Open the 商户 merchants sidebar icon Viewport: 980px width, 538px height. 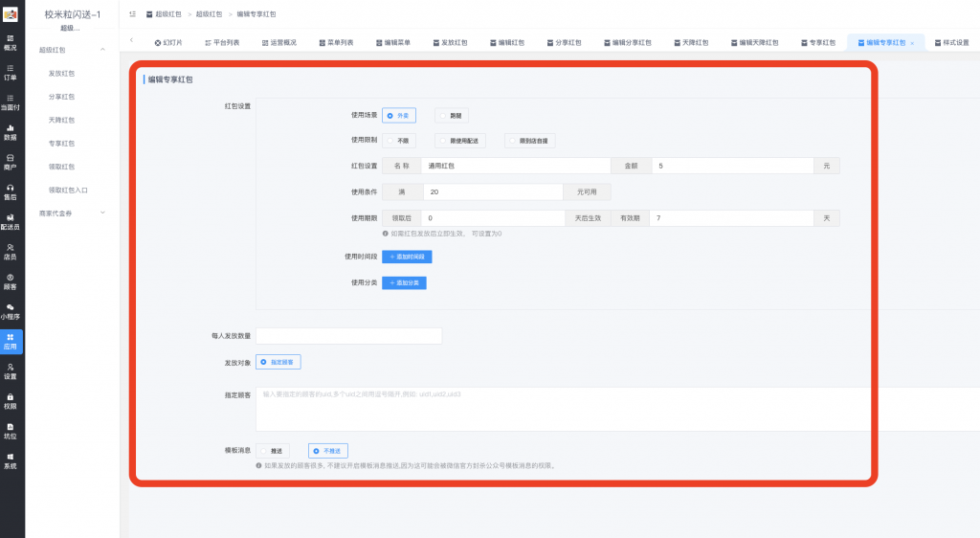click(10, 163)
